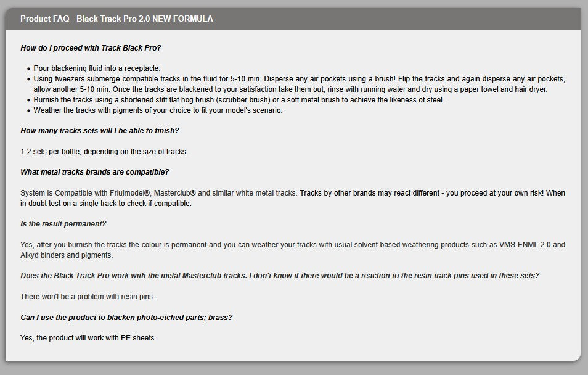The height and width of the screenshot is (375, 588).
Task: Click the Product FAQ header title
Action: coord(116,19)
